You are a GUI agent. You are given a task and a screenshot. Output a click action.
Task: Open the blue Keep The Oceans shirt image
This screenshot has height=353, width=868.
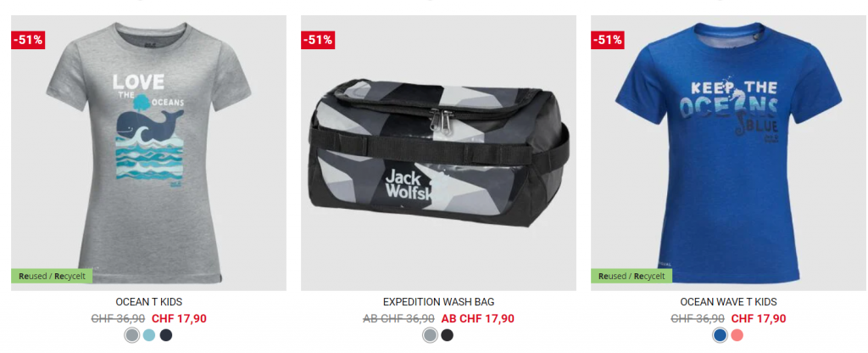coord(728,153)
